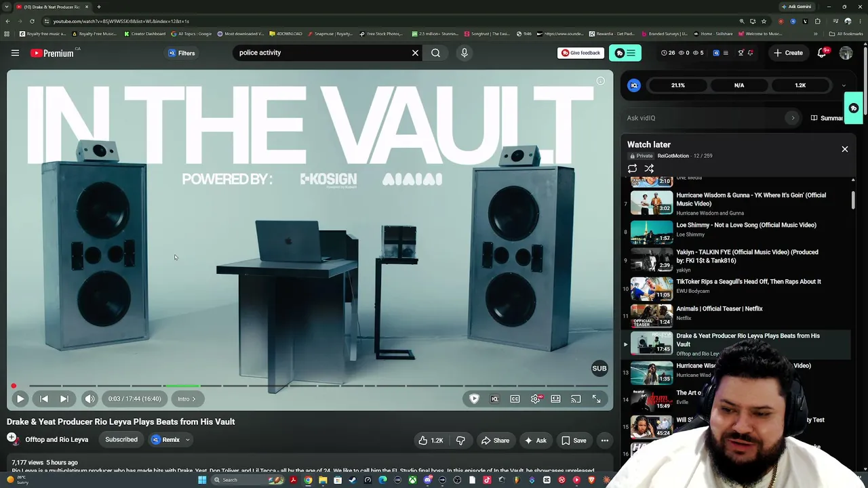
Task: Toggle shuffle playlist
Action: pos(649,169)
